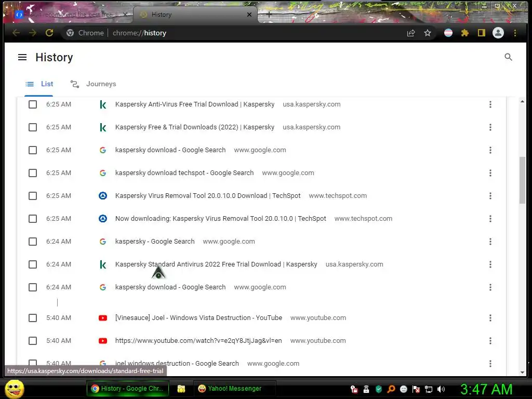The width and height of the screenshot is (532, 399).
Task: Open kaspersky download techspot Google Search link
Action: 184,173
